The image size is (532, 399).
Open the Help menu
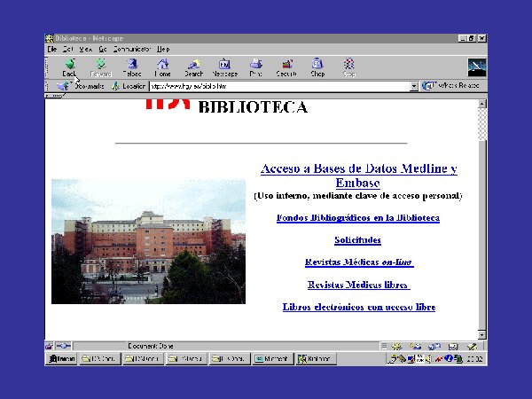[x=163, y=49]
